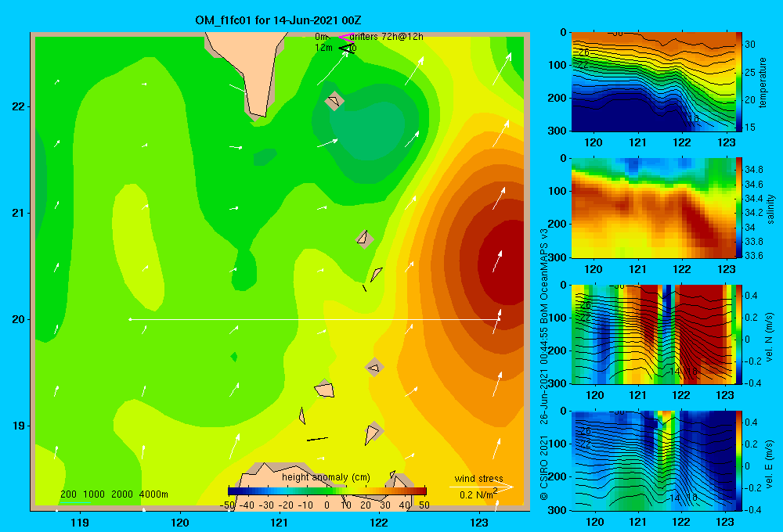Image resolution: width=783 pixels, height=532 pixels.
Task: Click the '34.8' tick on salinity scale
Action: coord(753,170)
